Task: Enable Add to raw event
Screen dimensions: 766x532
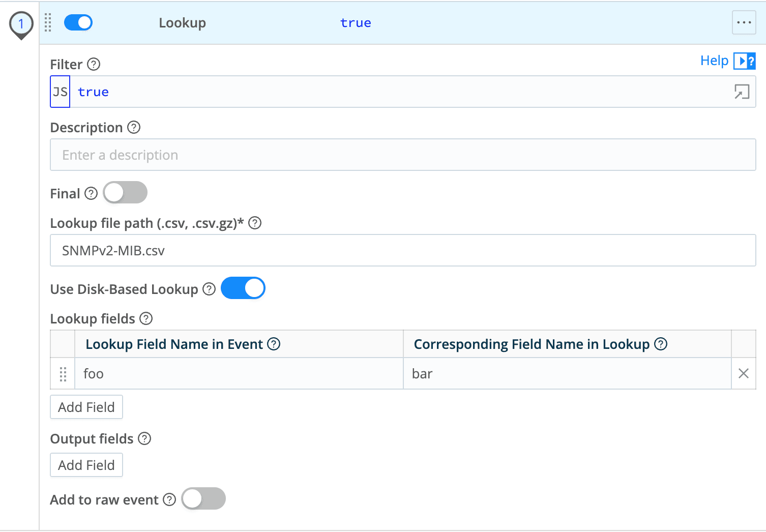Action: click(x=203, y=499)
